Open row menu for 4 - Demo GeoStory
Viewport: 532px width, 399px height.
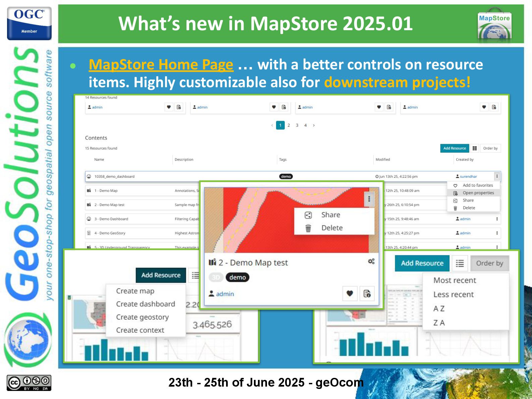497,233
